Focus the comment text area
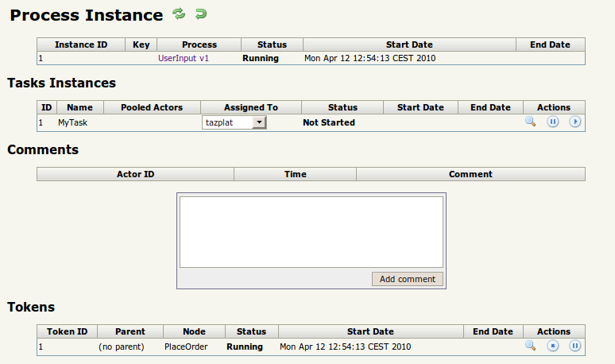 (x=311, y=232)
